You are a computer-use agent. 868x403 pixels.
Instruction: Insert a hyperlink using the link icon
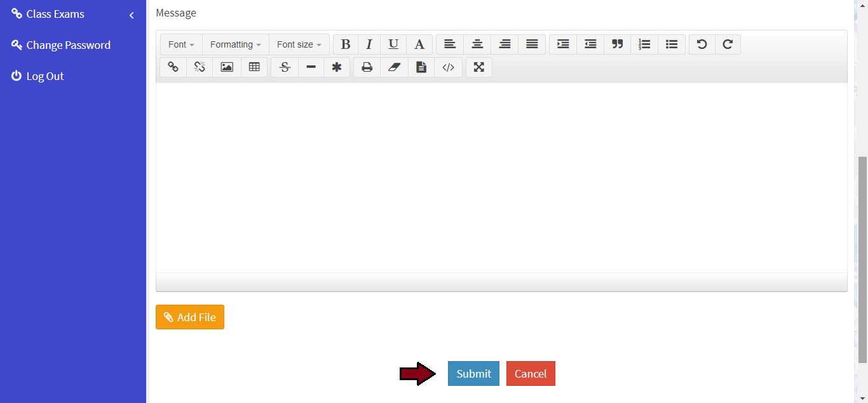pos(173,67)
